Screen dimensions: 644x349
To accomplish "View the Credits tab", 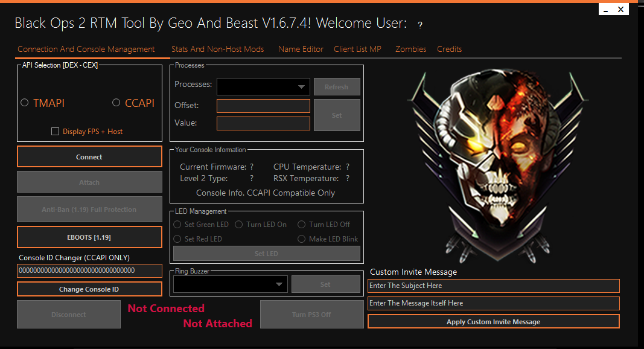I will [449, 49].
